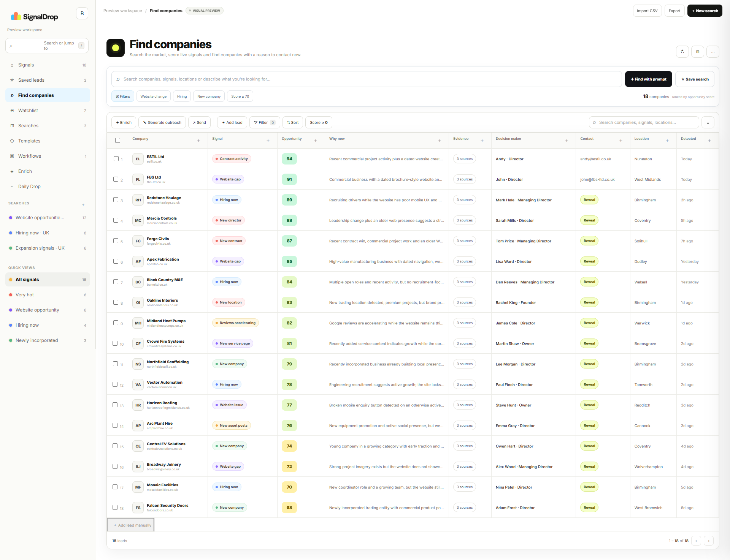Add a new saved search plus icon
This screenshot has width=730, height=560.
(x=83, y=205)
